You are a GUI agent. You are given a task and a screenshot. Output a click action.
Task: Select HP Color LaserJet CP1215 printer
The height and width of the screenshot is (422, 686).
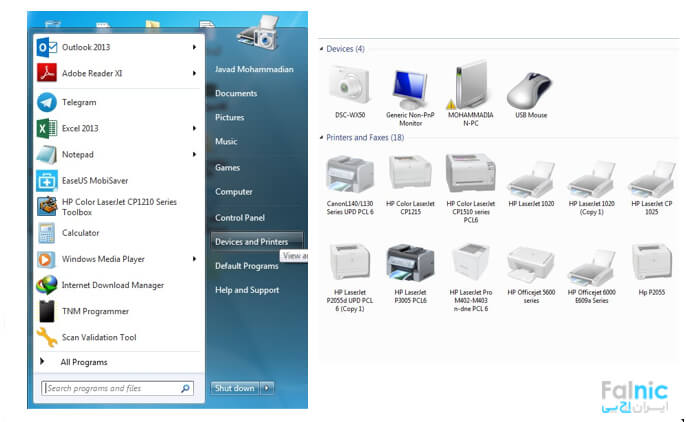point(409,176)
